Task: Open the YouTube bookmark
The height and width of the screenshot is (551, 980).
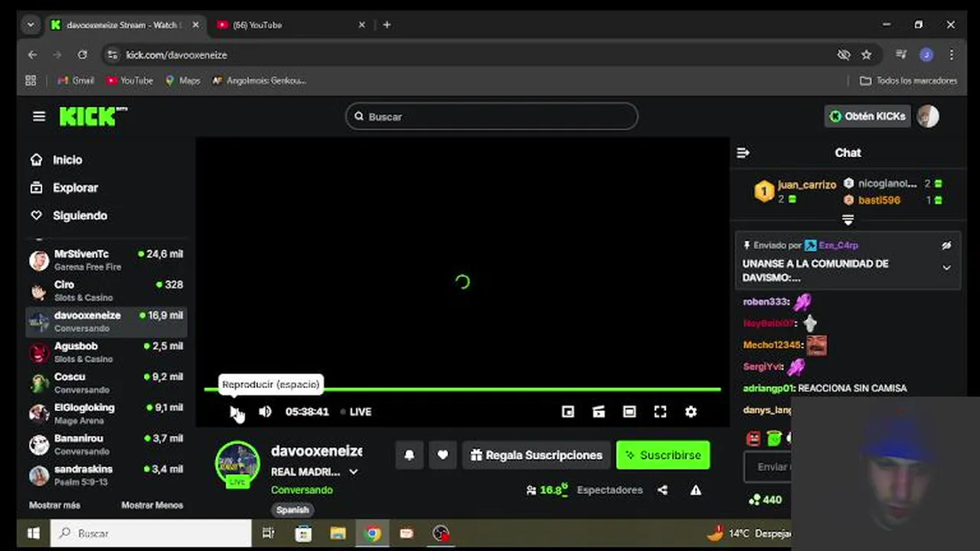Action: pyautogui.click(x=129, y=80)
